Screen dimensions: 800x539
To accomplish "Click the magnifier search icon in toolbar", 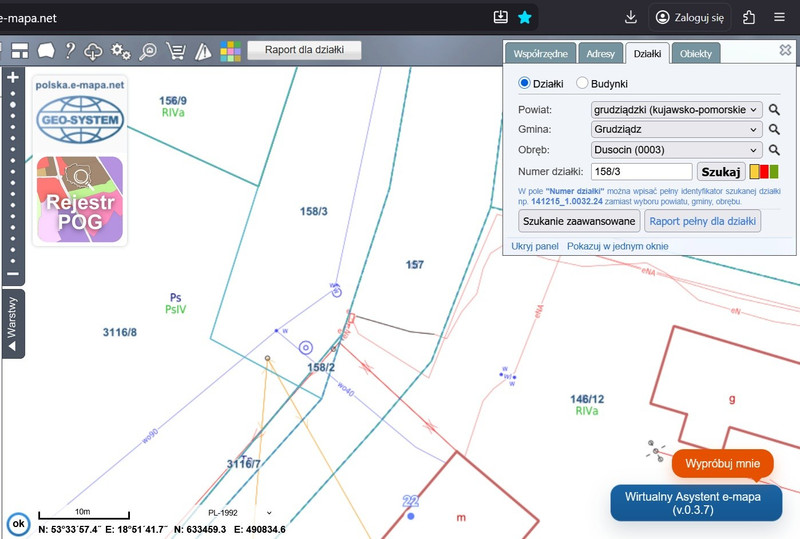I will pyautogui.click(x=148, y=50).
